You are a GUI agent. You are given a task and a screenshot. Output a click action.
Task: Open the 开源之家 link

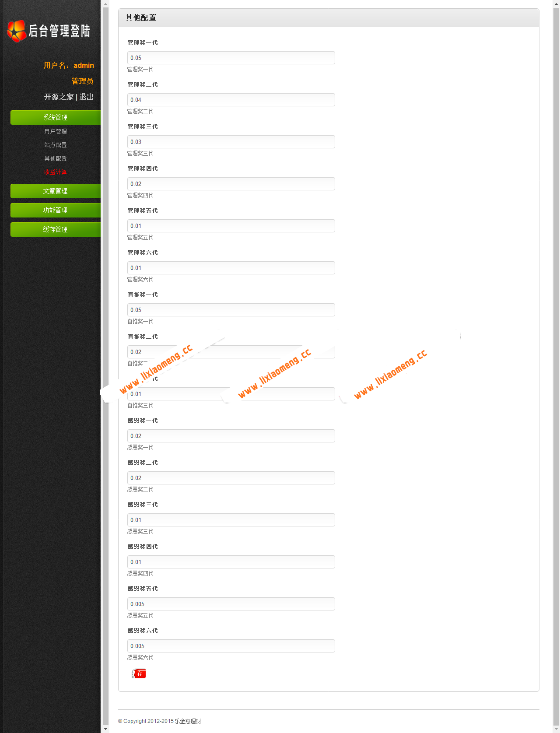click(59, 97)
